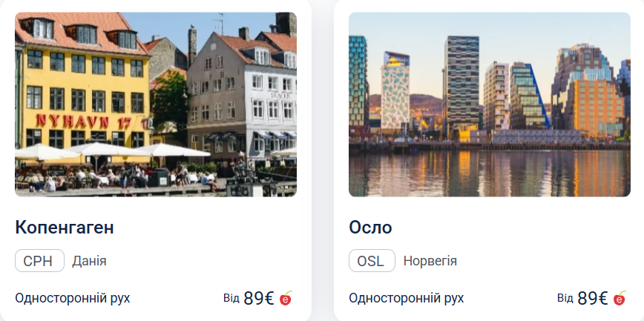Click Односторонній рух on the Copenhagen card

[x=73, y=298]
